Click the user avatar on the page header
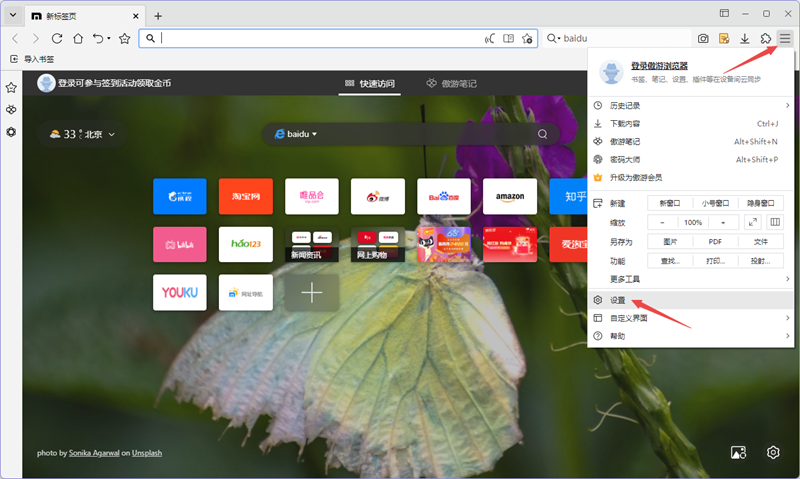 tap(46, 83)
